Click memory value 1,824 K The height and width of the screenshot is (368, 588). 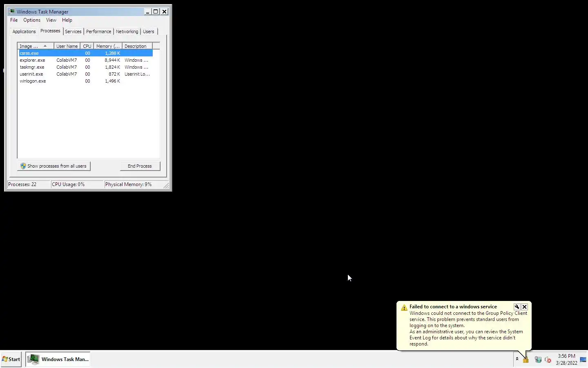[x=112, y=67]
